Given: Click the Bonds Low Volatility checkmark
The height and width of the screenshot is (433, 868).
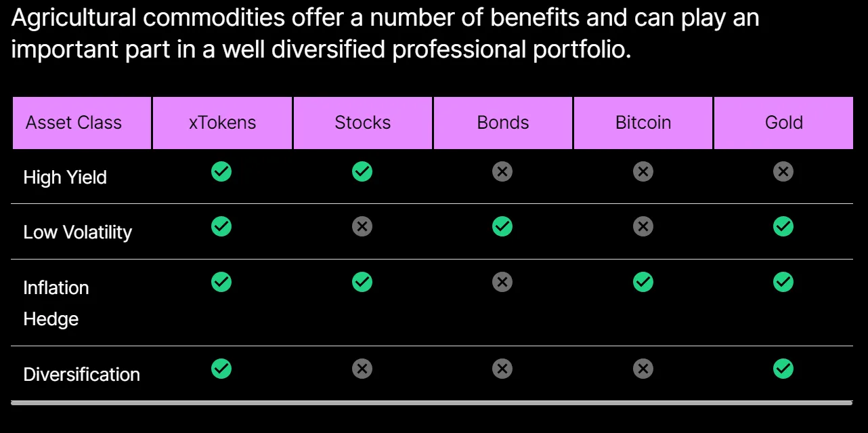Looking at the screenshot, I should (502, 226).
